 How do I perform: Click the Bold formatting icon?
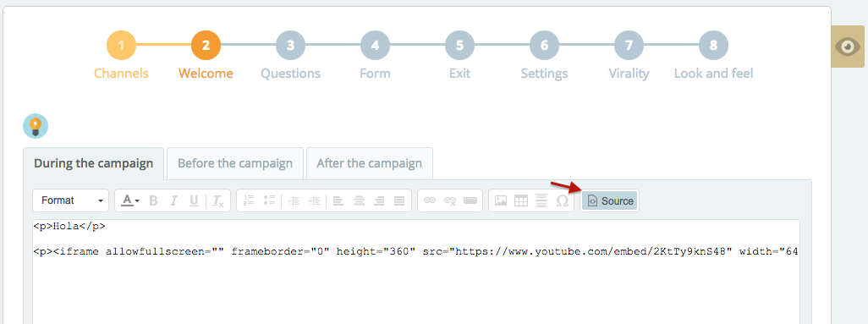153,201
